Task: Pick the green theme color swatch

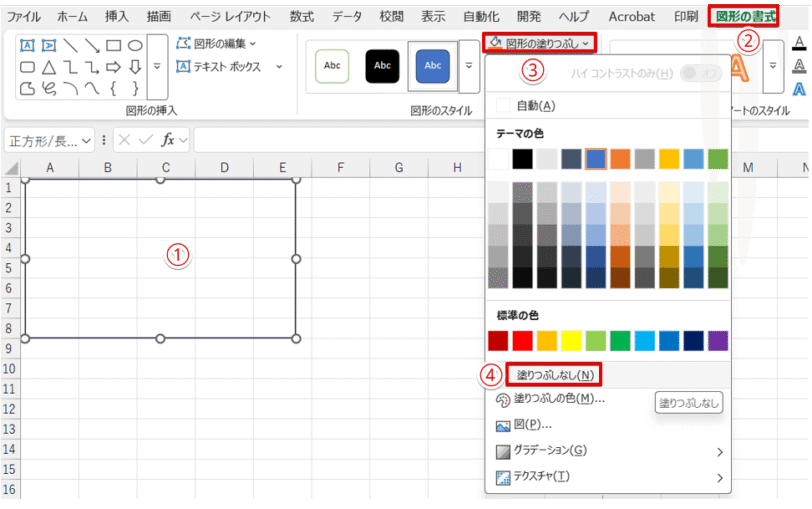Action: point(718,159)
